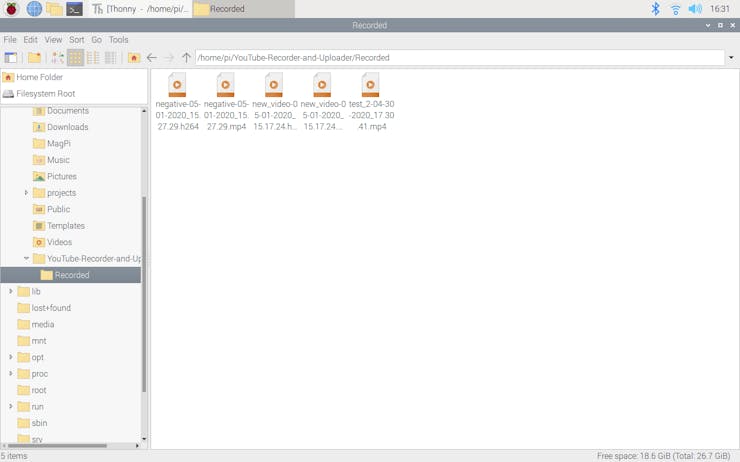This screenshot has width=740, height=462.
Task: Switch to icon view mode
Action: (x=75, y=58)
